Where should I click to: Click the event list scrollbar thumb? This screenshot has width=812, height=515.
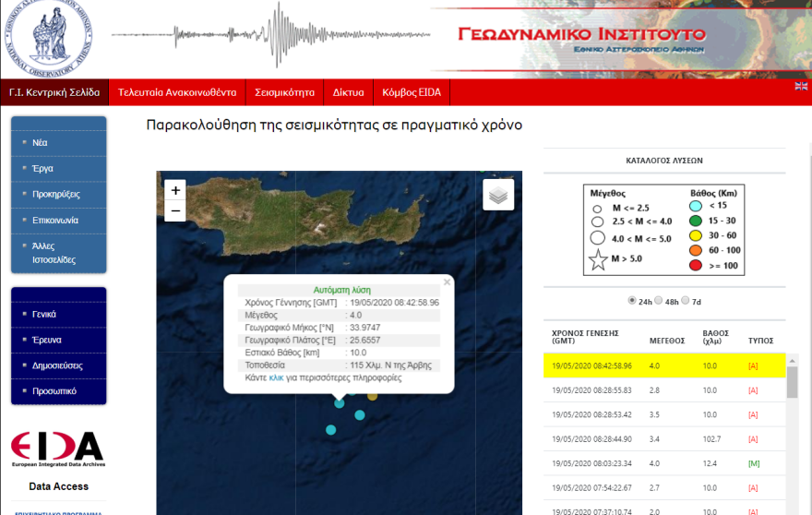(x=792, y=382)
